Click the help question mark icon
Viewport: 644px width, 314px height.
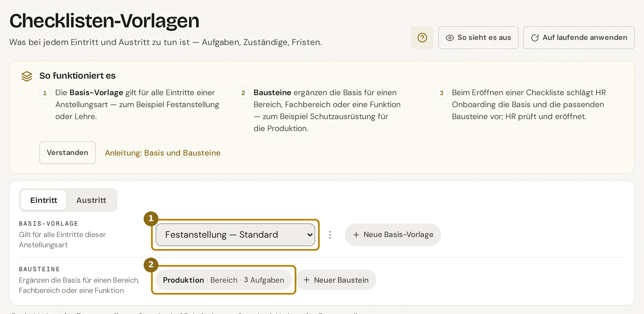coord(422,38)
